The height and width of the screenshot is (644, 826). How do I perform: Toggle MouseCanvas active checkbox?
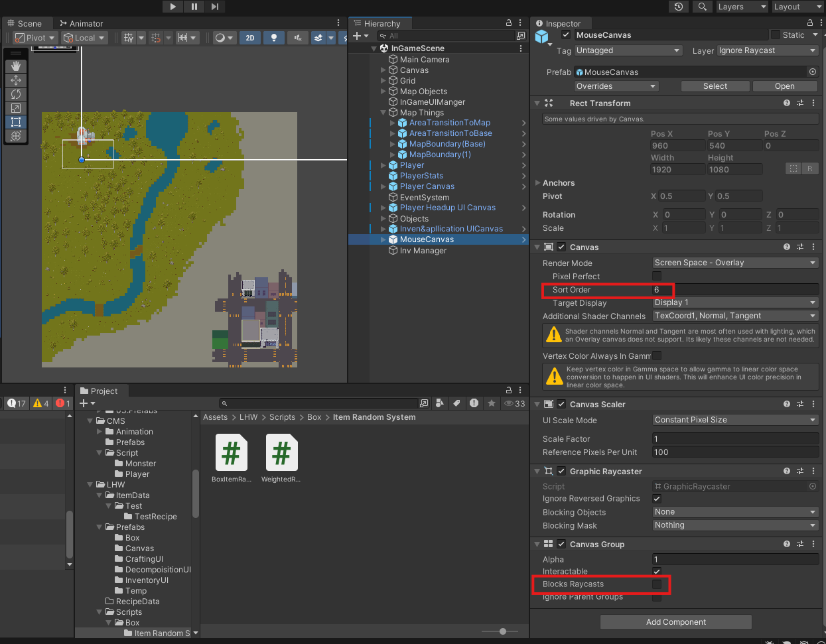point(566,35)
